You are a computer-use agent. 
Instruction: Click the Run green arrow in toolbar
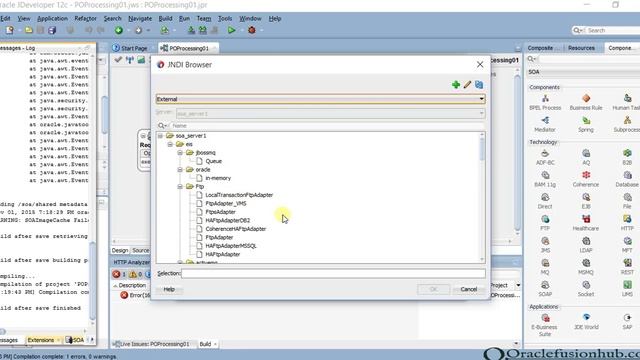pos(231,30)
